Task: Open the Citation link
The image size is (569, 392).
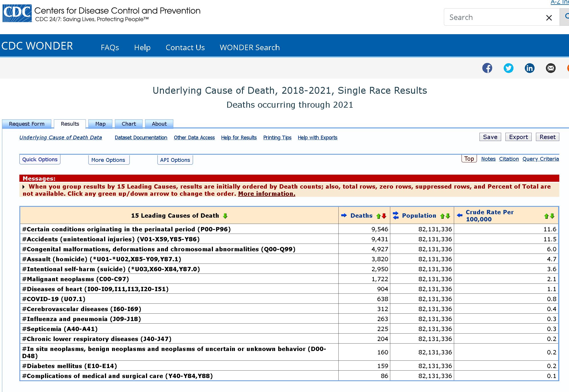Action: (509, 159)
